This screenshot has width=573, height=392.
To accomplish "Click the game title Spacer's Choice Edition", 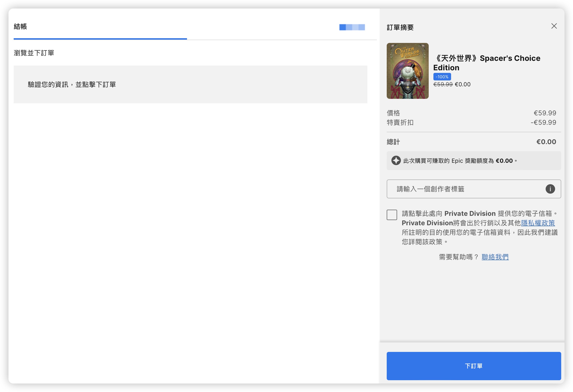I will tap(486, 63).
